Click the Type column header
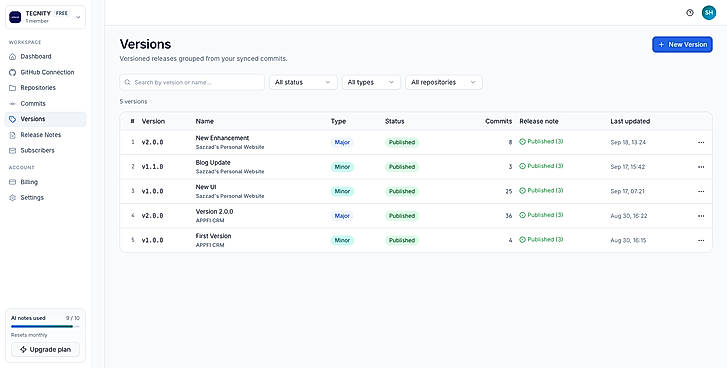This screenshot has height=368, width=727. tap(338, 121)
